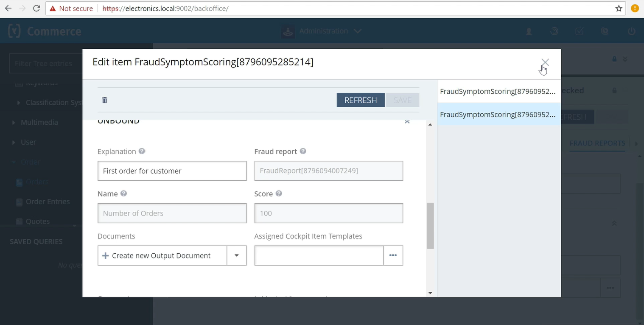
Task: Select highlighted second FraudSymptomScoring entry
Action: point(499,114)
